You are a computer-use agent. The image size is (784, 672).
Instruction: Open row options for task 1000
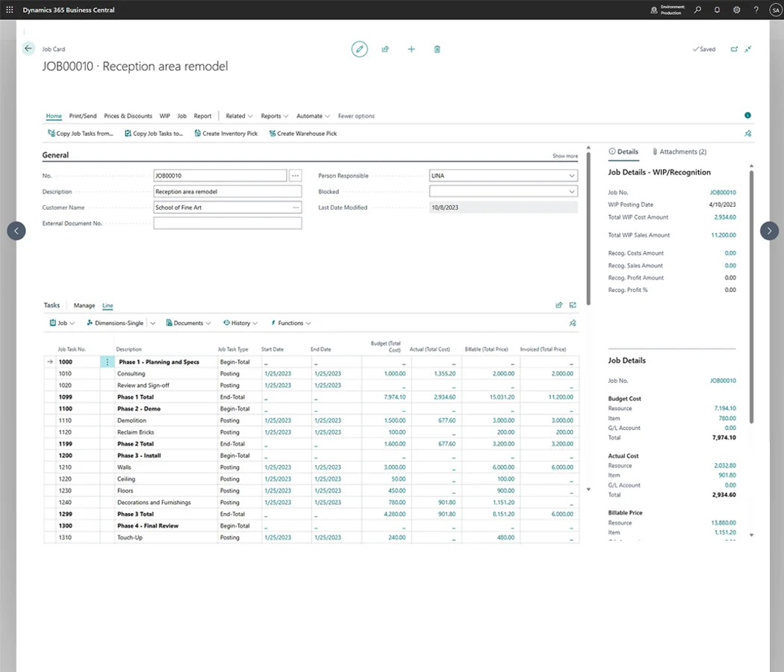[107, 362]
